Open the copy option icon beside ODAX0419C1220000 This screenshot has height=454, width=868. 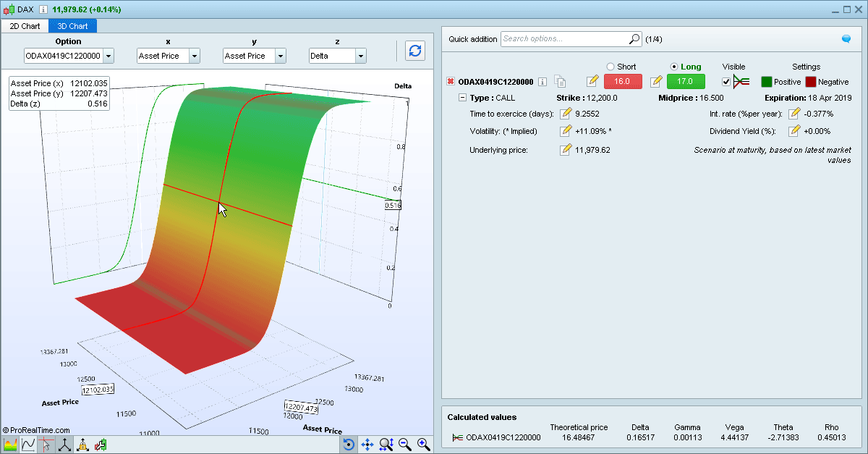[x=560, y=81]
